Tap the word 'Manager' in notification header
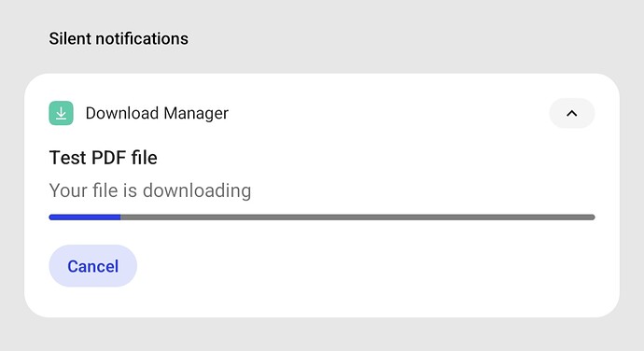644x351 pixels. (x=196, y=114)
